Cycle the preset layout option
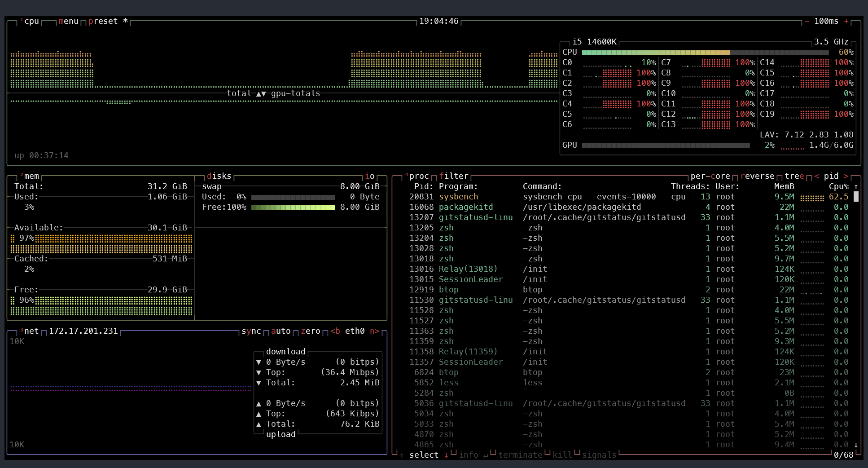 (x=103, y=22)
